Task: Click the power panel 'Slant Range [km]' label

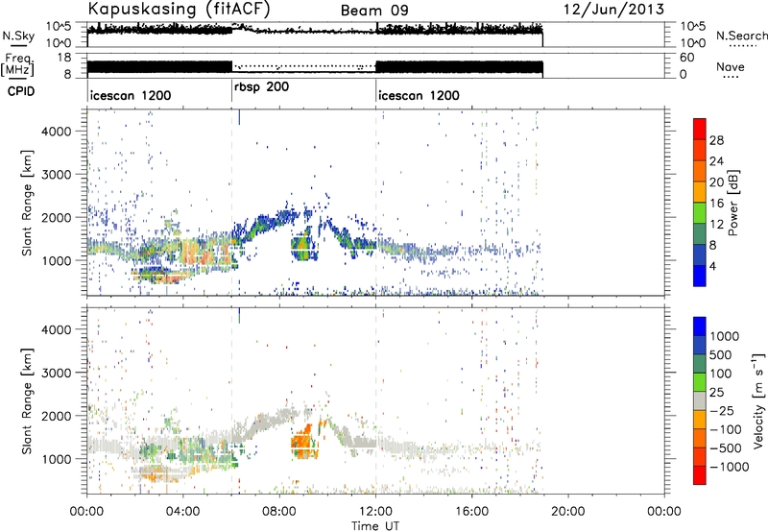Action: point(27,203)
